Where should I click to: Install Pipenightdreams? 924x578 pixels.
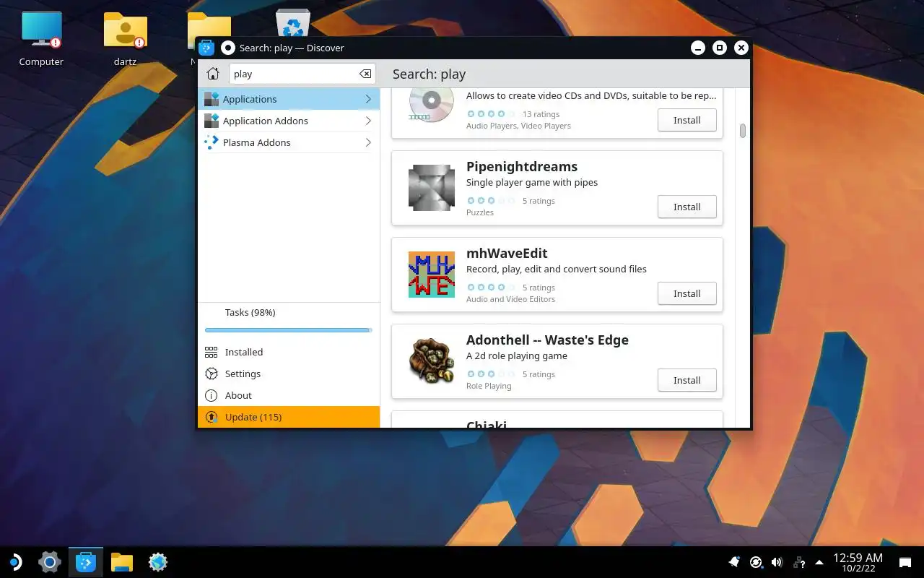pyautogui.click(x=687, y=207)
